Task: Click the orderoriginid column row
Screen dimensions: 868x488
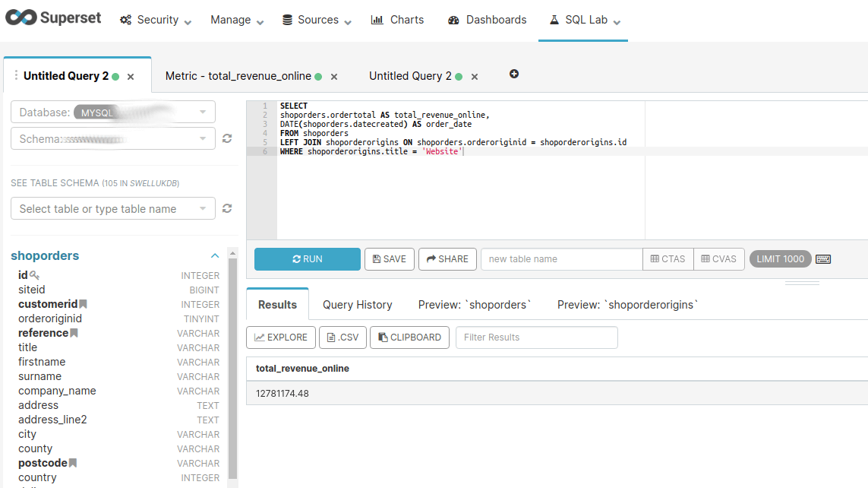Action: click(118, 318)
